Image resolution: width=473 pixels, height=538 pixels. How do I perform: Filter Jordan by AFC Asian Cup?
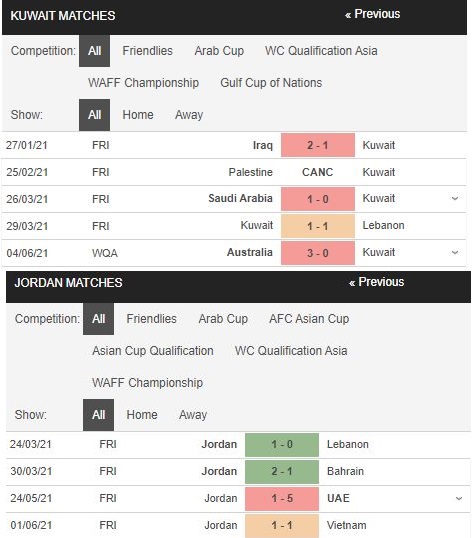point(309,319)
